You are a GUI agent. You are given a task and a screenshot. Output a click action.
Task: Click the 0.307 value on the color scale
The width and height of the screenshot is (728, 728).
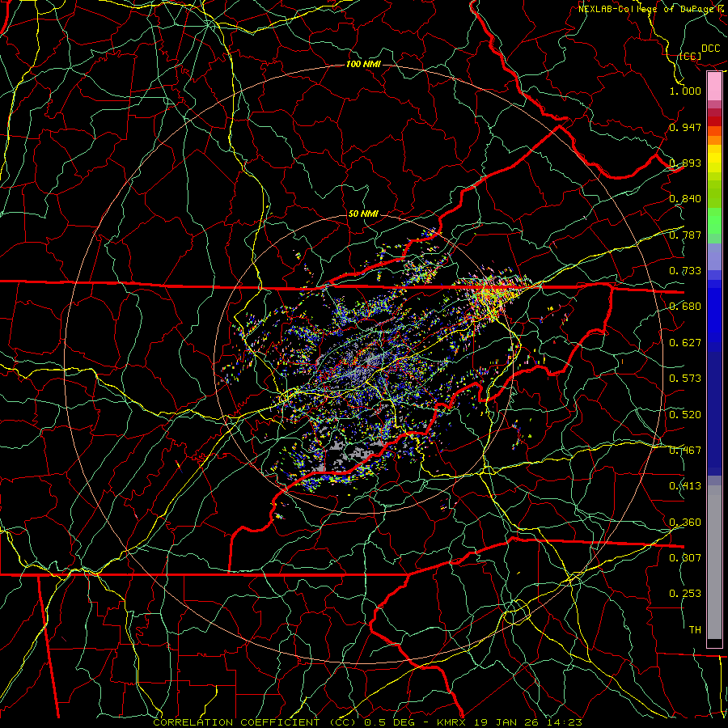[685, 558]
